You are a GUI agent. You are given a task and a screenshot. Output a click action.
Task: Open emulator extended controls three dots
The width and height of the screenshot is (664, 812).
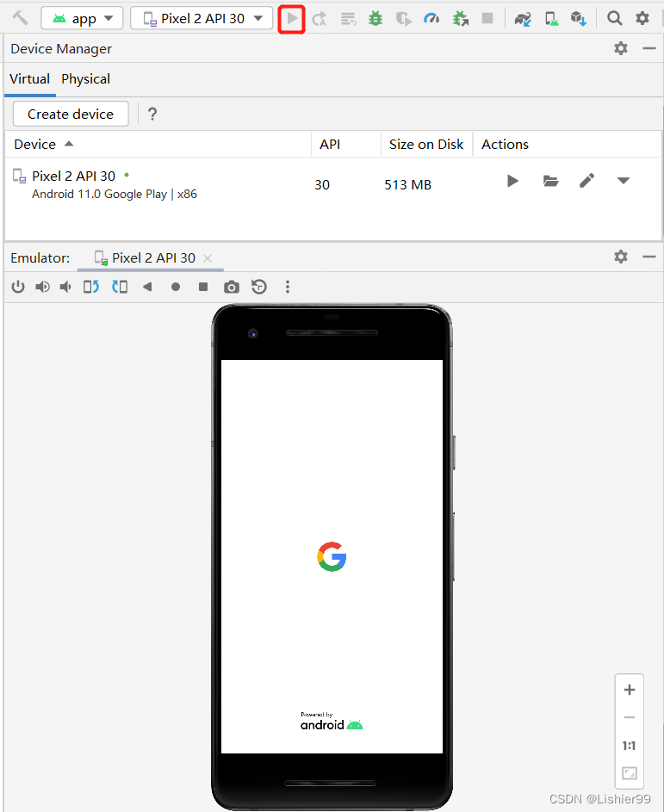point(288,287)
